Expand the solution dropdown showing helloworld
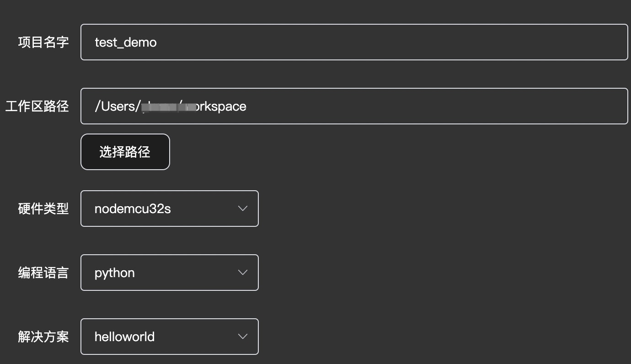This screenshot has width=631, height=364. (169, 337)
